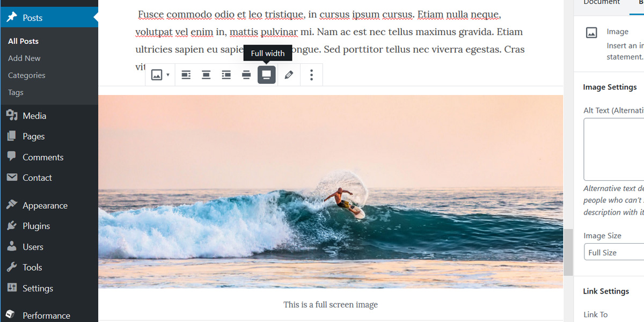Open the three-dot More options menu
The image size is (644, 322).
click(311, 75)
